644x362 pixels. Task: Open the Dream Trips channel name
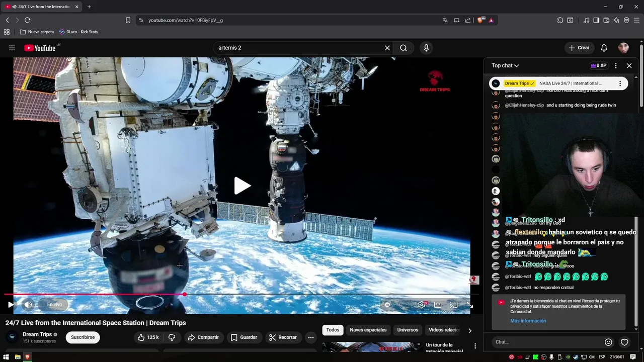tap(37, 334)
